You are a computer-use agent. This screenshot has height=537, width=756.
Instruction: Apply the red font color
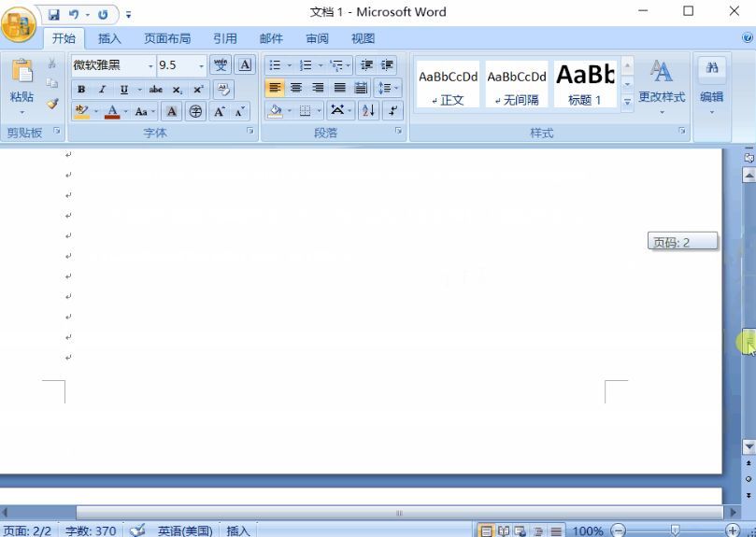pyautogui.click(x=112, y=112)
